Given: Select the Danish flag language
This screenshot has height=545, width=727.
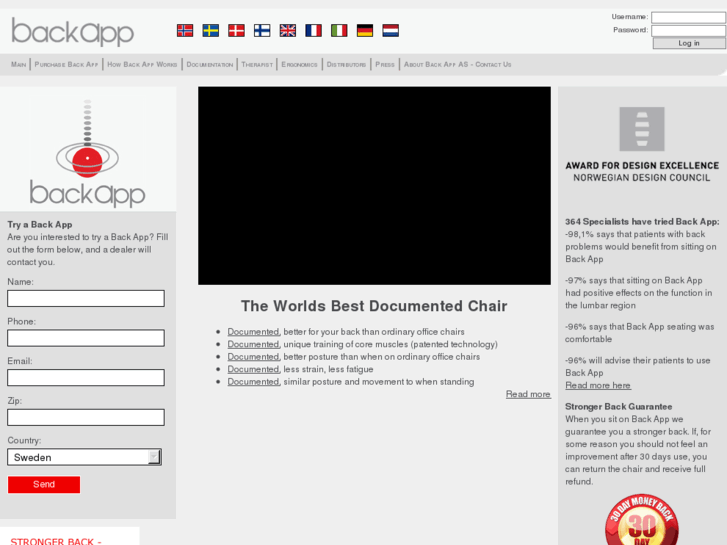Looking at the screenshot, I should point(236,31).
